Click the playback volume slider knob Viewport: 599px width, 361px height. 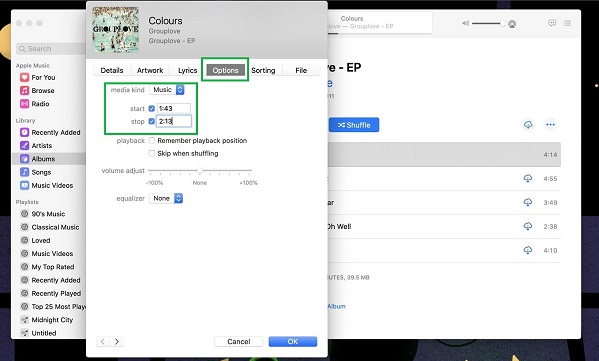[x=503, y=24]
